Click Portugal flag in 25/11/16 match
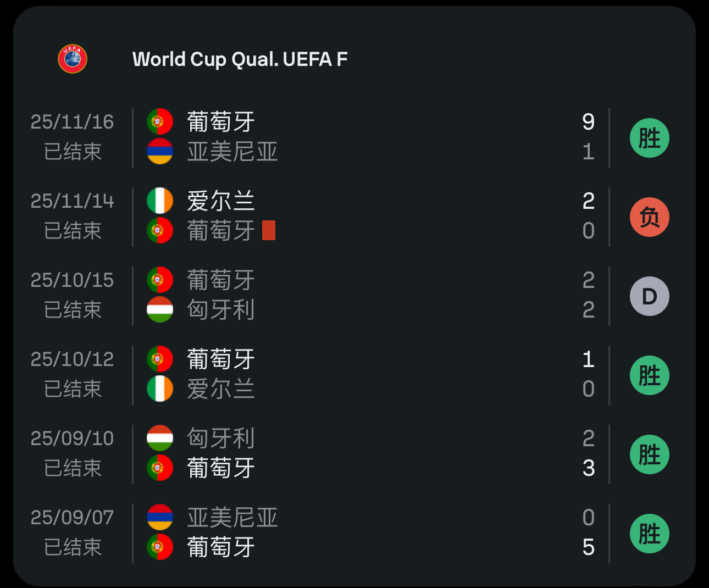The height and width of the screenshot is (588, 709). click(160, 122)
